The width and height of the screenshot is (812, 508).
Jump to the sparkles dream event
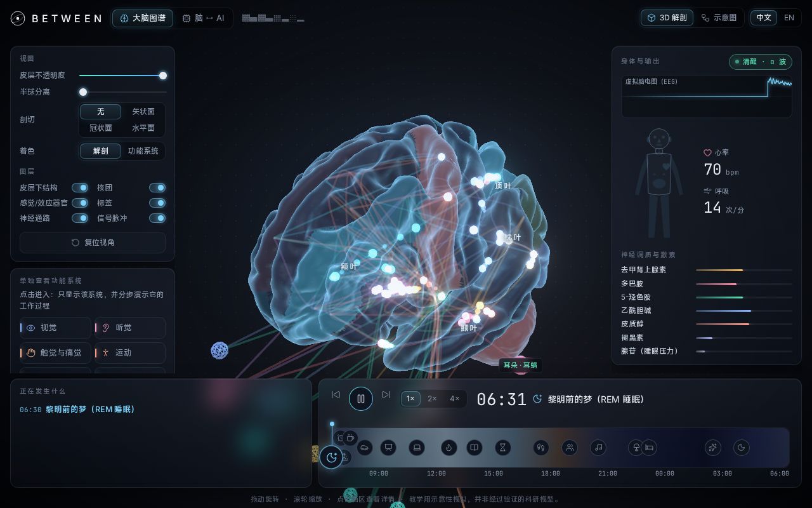713,448
